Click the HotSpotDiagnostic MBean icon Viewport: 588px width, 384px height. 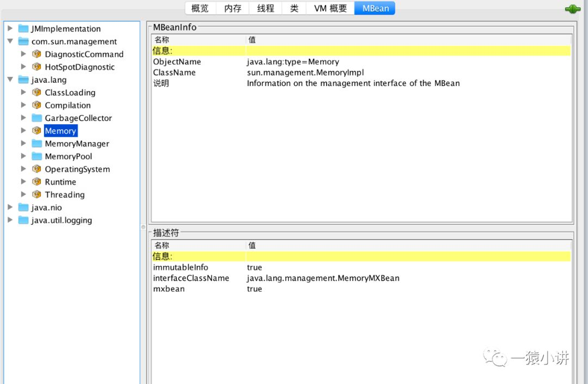point(36,67)
